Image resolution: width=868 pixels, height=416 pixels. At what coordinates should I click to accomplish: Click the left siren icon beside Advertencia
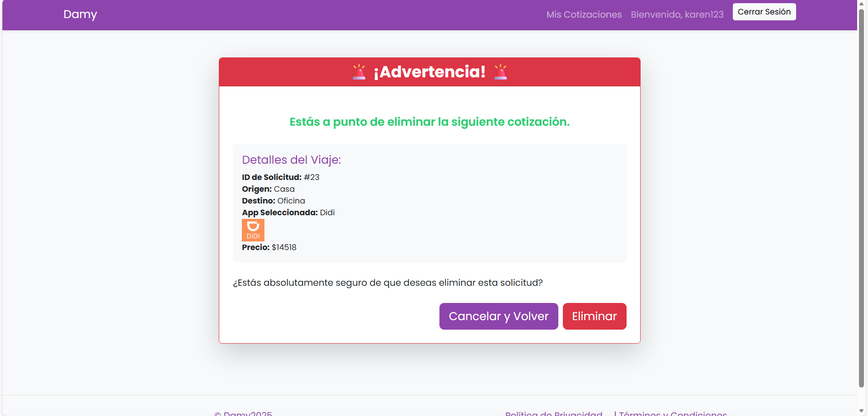coord(359,72)
